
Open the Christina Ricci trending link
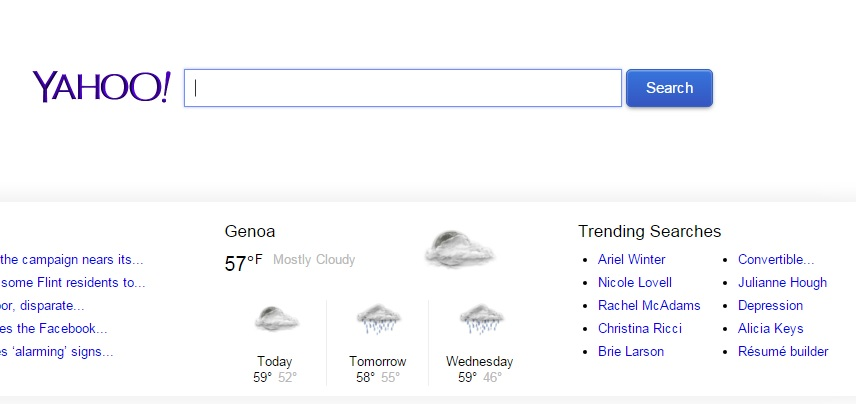point(638,328)
